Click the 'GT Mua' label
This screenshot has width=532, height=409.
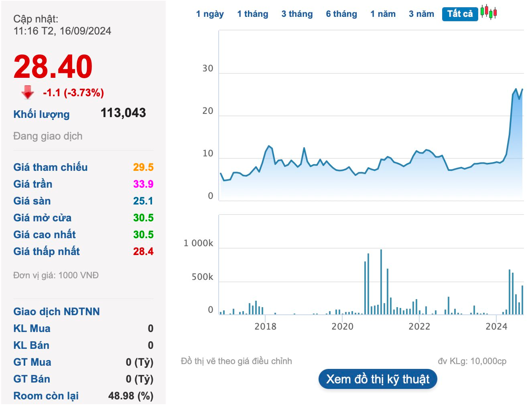tap(32, 362)
